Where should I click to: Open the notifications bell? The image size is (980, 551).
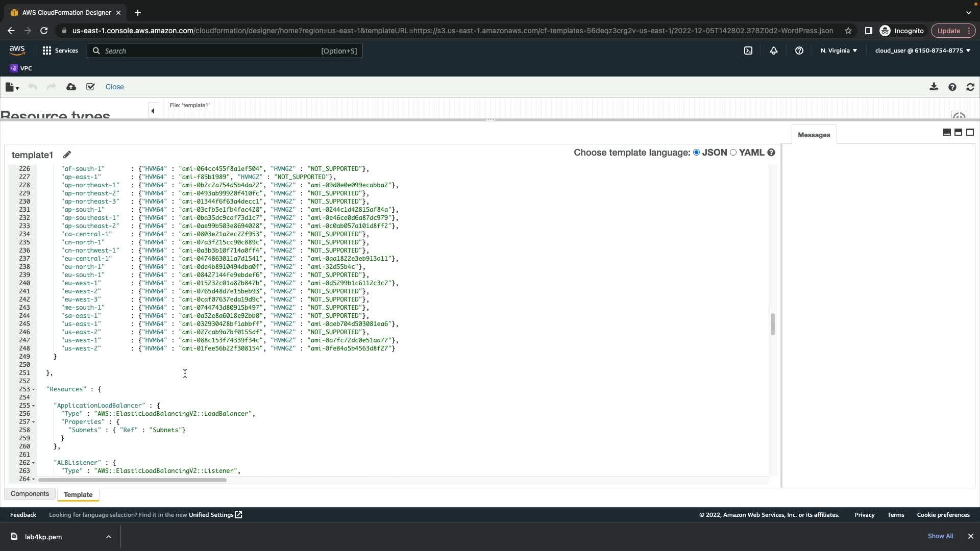click(773, 51)
